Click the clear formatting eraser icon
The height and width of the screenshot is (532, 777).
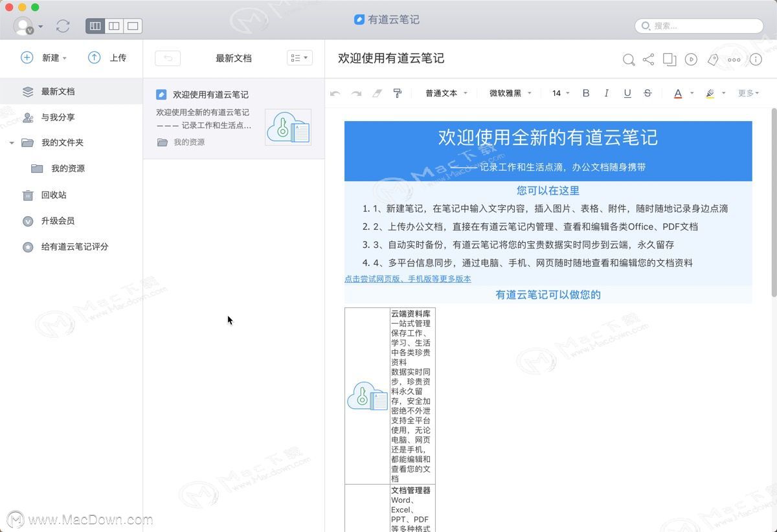tap(377, 93)
